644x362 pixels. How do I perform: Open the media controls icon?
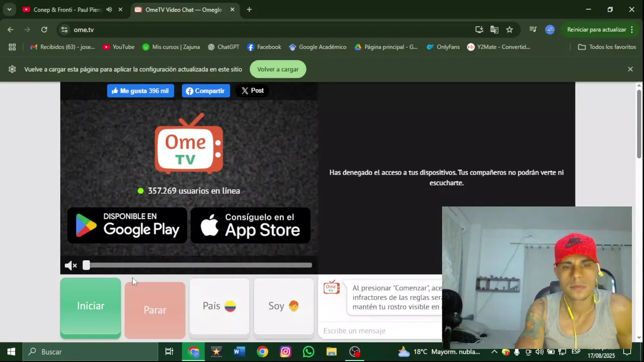pos(533,30)
